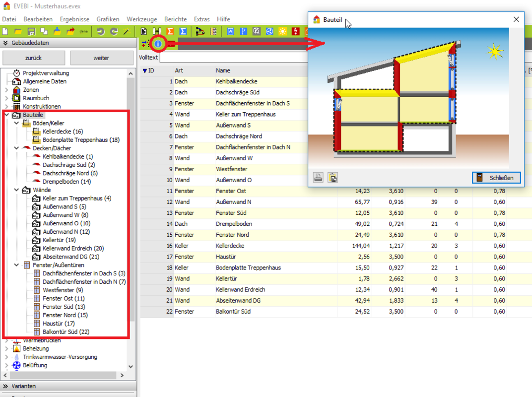Click the printer icon in the Bauteil dialog

(x=319, y=177)
